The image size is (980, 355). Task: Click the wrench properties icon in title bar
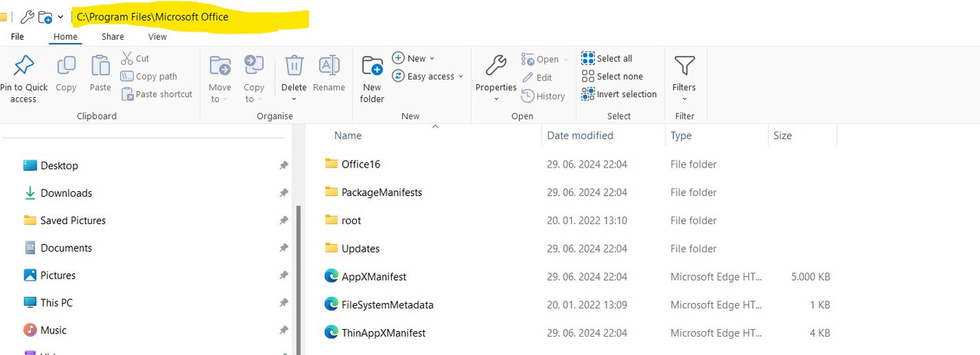[26, 17]
